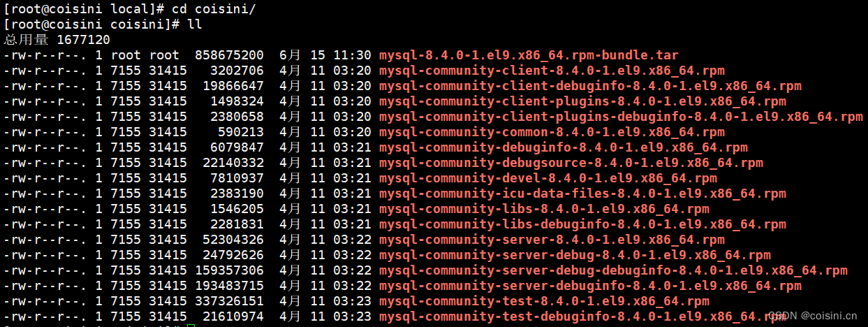Click file size 590213
Image resolution: width=868 pixels, height=327 pixels.
click(x=241, y=132)
